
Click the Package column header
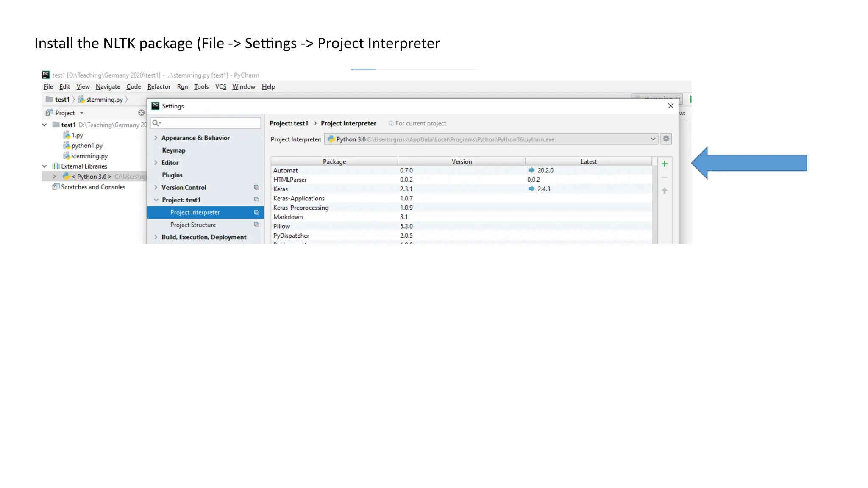pos(334,161)
